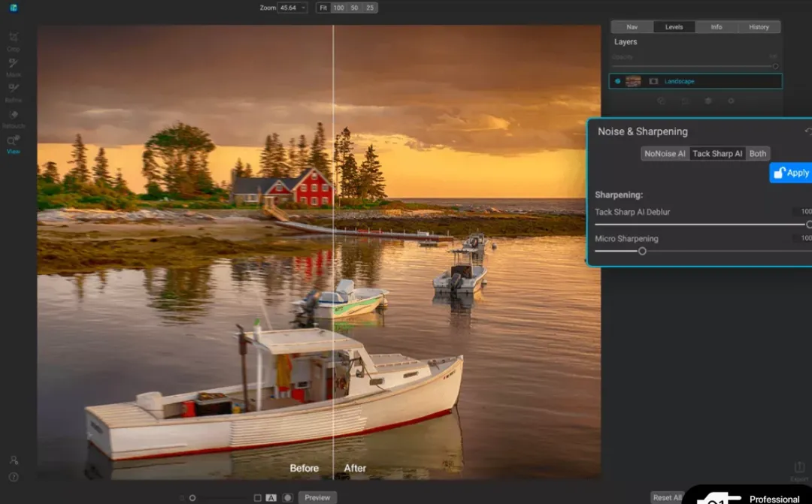Click the Reset All button
The image size is (812, 504).
coord(668,498)
